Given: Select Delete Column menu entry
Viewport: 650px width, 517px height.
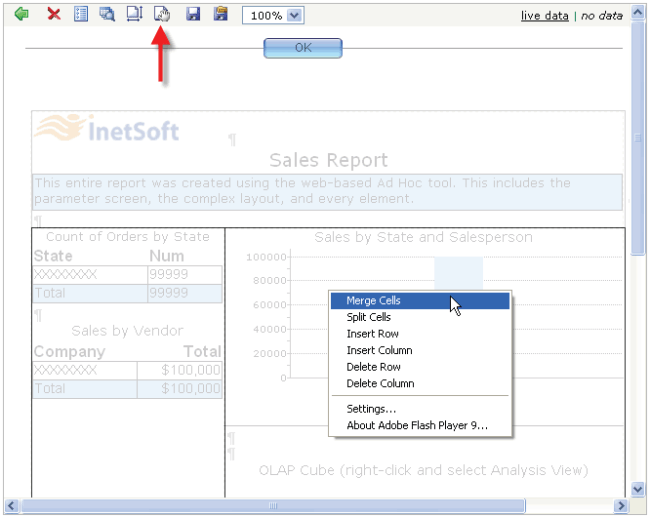Looking at the screenshot, I should [x=420, y=384].
